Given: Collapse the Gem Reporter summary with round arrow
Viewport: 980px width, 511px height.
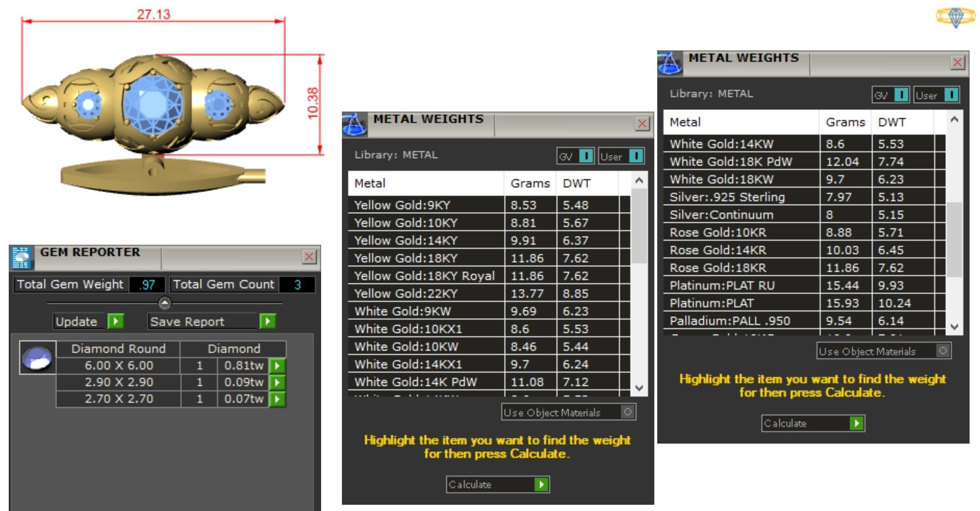Looking at the screenshot, I should click(x=165, y=303).
